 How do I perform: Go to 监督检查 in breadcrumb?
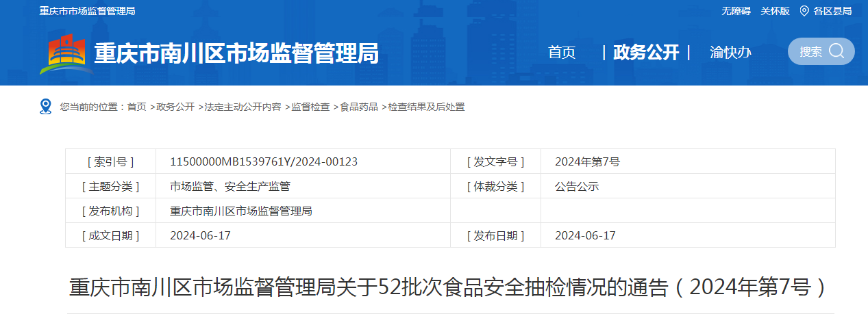click(310, 107)
